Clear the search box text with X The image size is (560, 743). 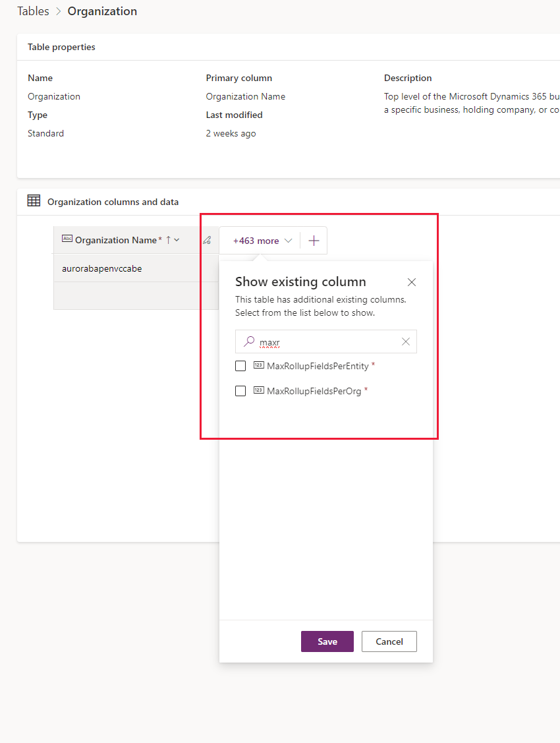(406, 342)
